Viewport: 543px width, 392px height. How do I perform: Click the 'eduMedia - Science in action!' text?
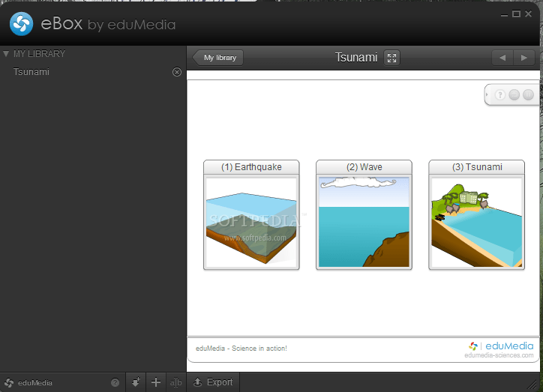[x=241, y=349]
